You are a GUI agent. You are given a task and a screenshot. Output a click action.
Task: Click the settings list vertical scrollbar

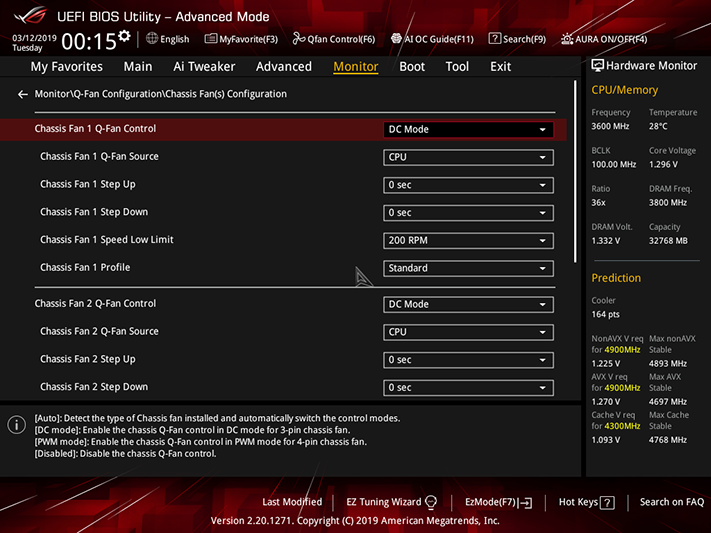click(x=575, y=171)
